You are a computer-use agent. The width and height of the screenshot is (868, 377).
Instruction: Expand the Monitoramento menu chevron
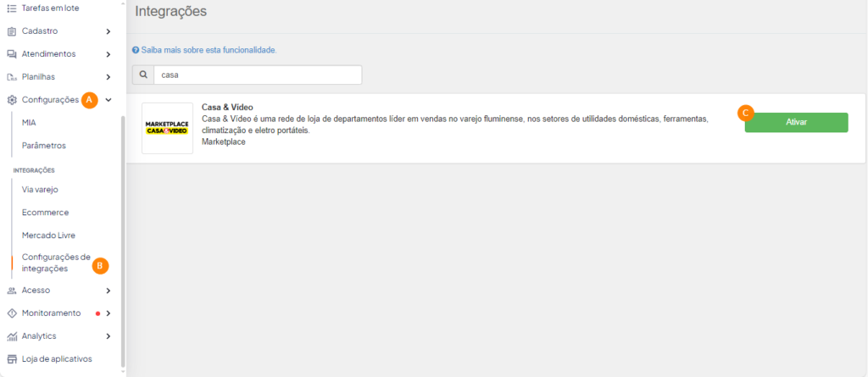tap(108, 313)
